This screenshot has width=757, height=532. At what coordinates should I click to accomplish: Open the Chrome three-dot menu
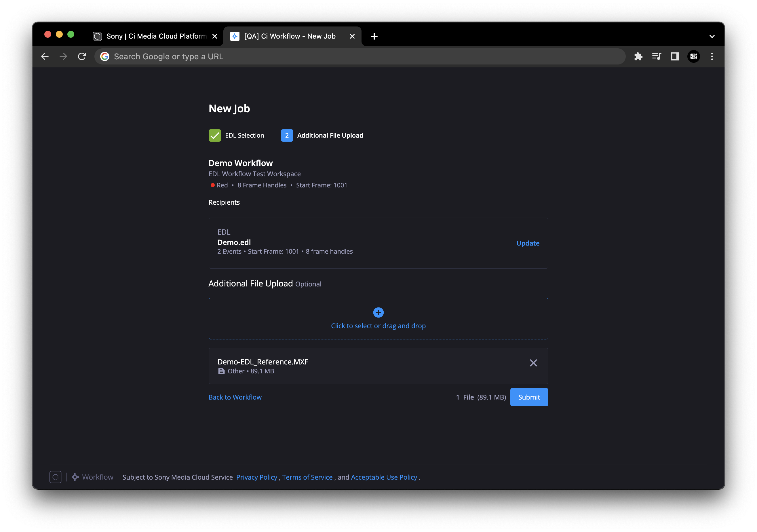712,56
